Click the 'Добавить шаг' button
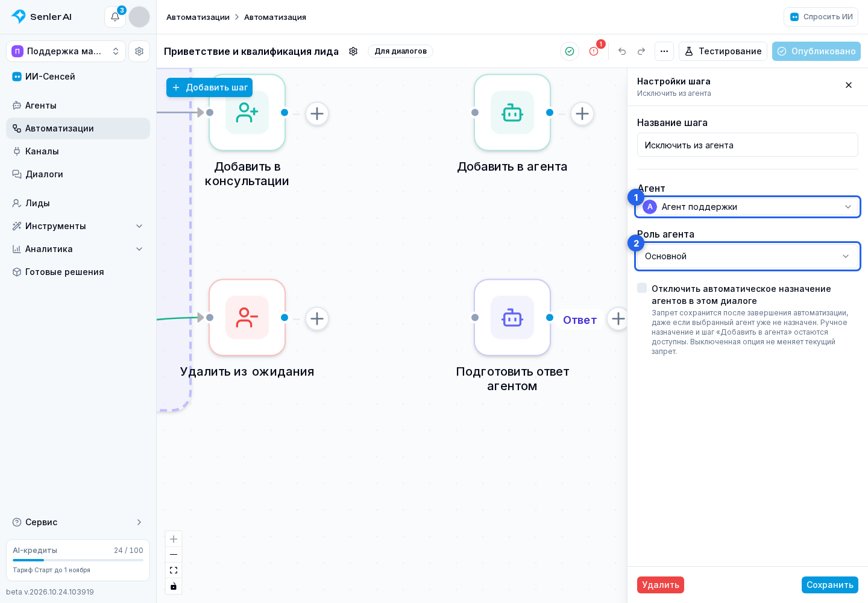The image size is (868, 603). [x=209, y=87]
